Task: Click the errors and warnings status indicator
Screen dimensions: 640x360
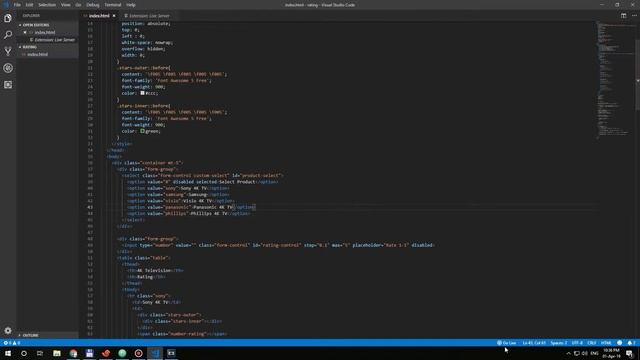Action: [11, 343]
